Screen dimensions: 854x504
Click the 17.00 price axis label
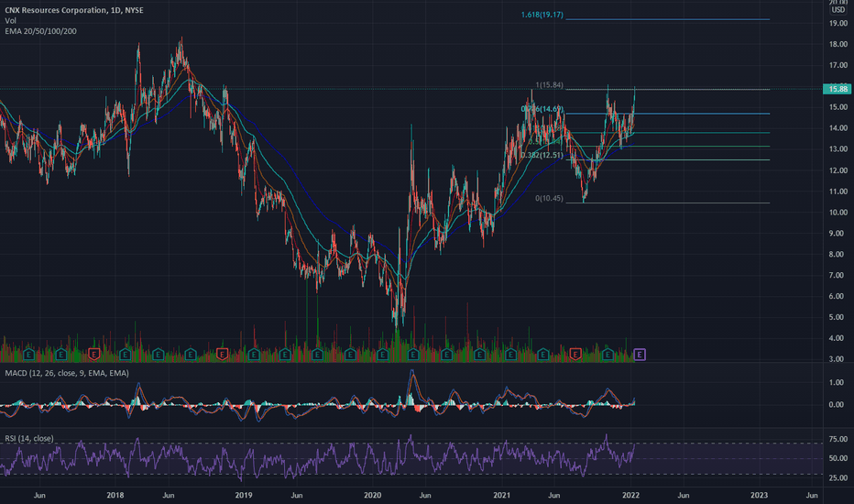(838, 65)
